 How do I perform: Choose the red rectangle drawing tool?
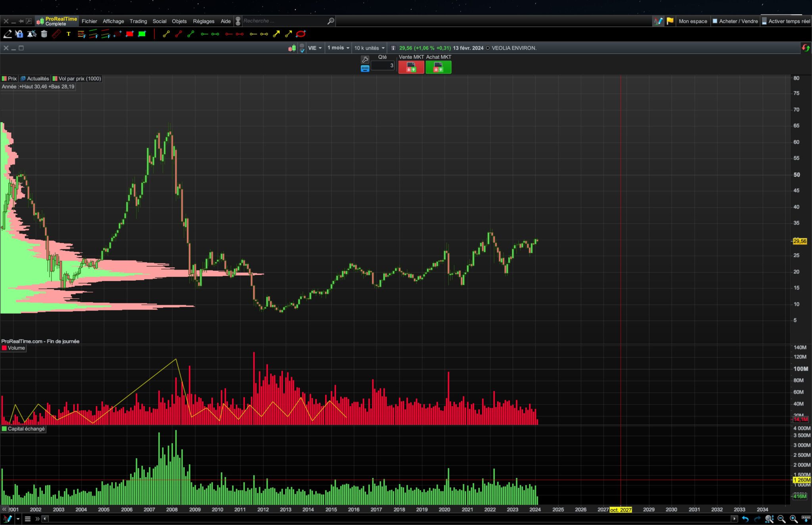tap(130, 34)
